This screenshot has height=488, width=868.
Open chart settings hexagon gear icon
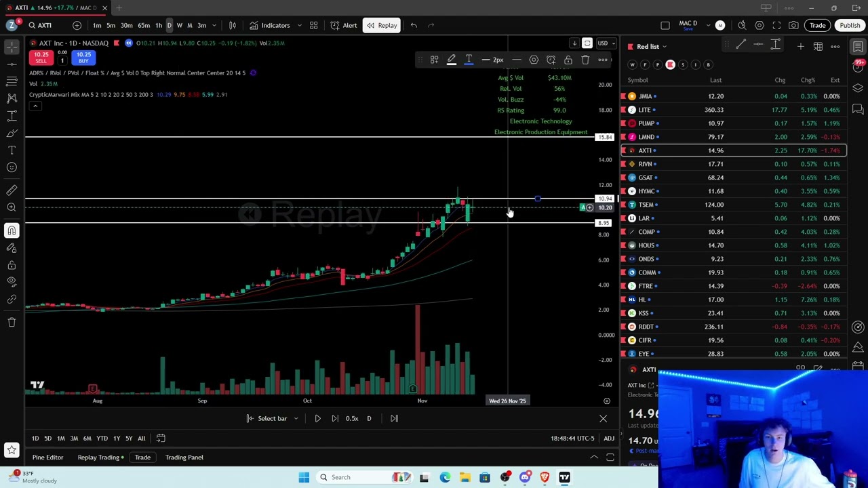coord(759,25)
